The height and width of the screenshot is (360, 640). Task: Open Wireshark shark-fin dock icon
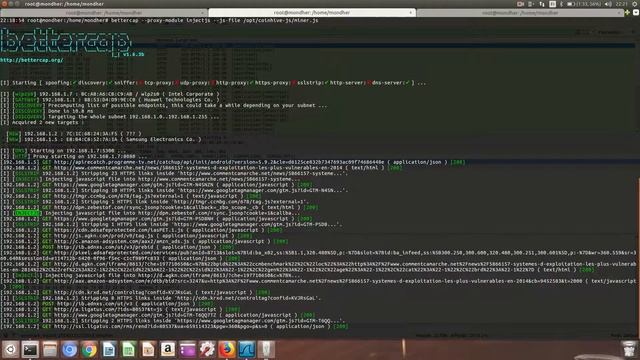click(x=247, y=350)
